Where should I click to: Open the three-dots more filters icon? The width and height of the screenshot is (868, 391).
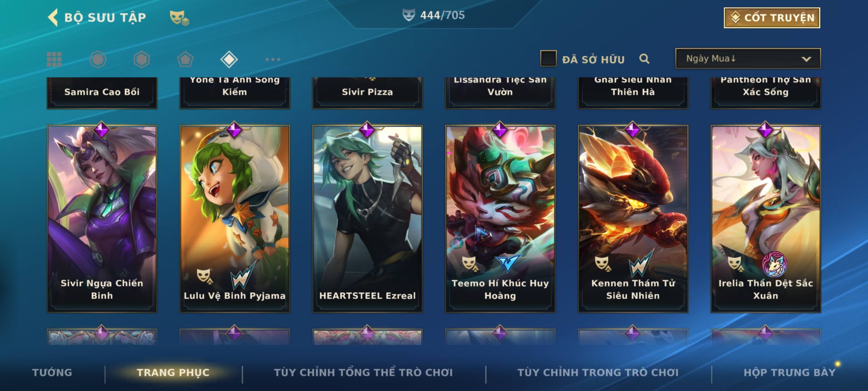click(273, 59)
